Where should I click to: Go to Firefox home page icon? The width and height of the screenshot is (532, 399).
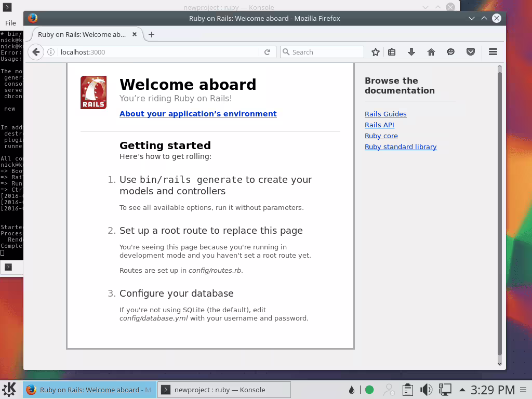coord(431,52)
